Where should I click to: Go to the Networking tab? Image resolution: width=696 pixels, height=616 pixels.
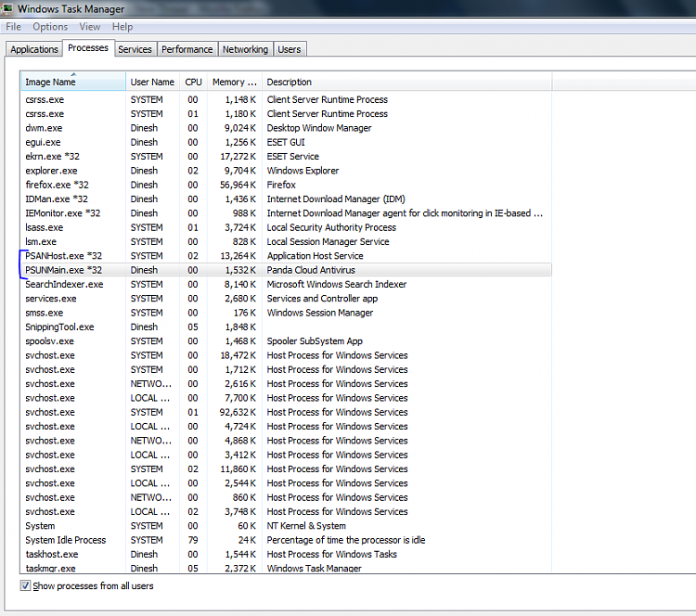click(x=245, y=49)
